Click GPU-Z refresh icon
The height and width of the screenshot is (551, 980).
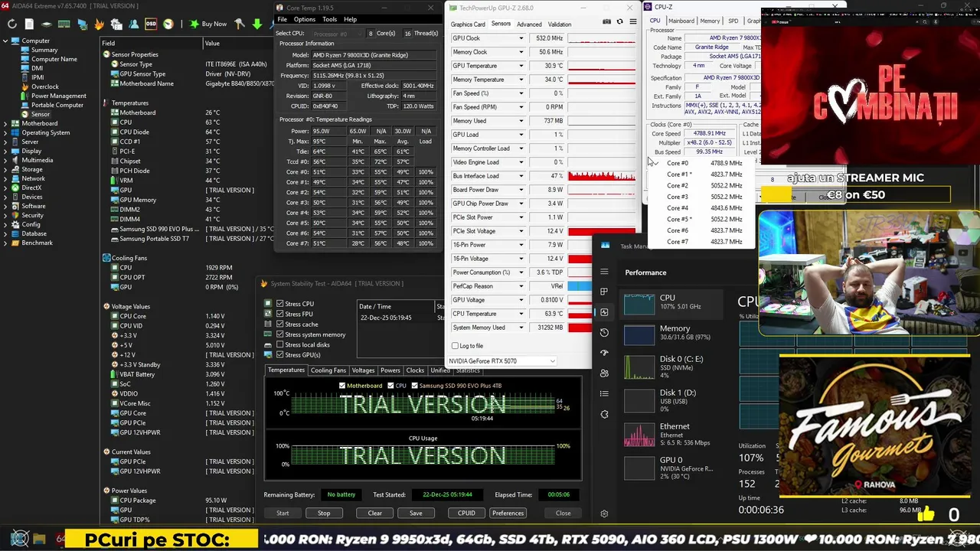(x=620, y=22)
